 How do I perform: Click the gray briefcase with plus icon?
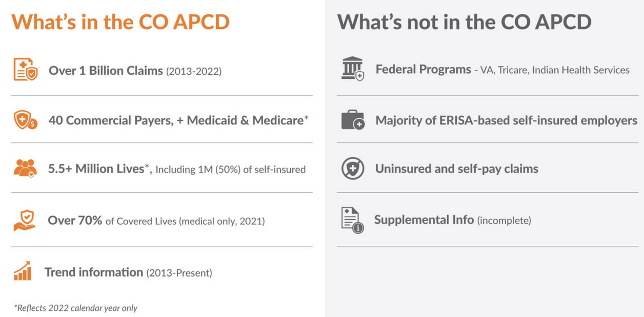(353, 120)
